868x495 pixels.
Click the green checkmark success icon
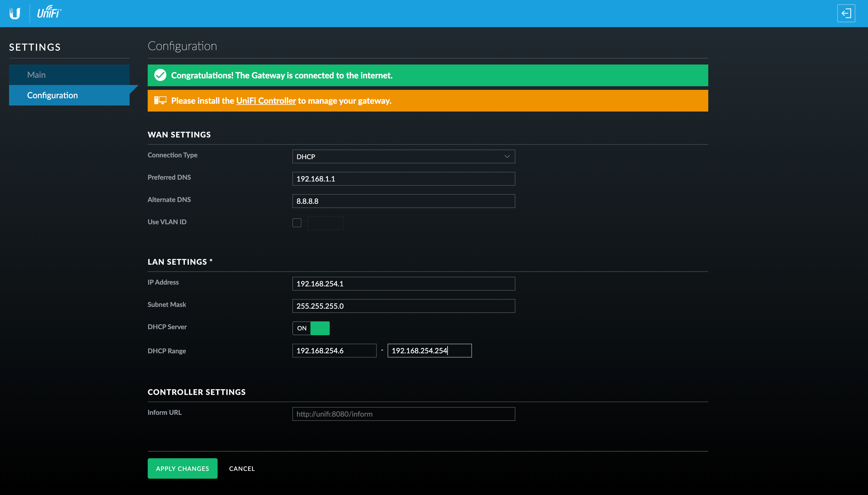pyautogui.click(x=160, y=75)
